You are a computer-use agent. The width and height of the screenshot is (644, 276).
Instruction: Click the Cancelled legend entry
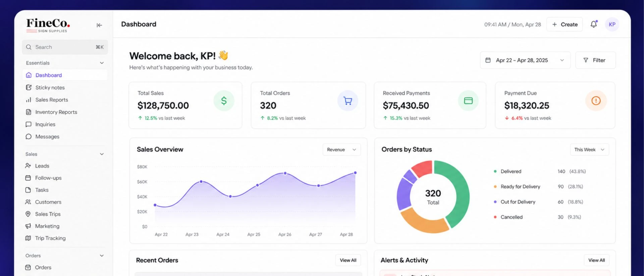pos(537,217)
